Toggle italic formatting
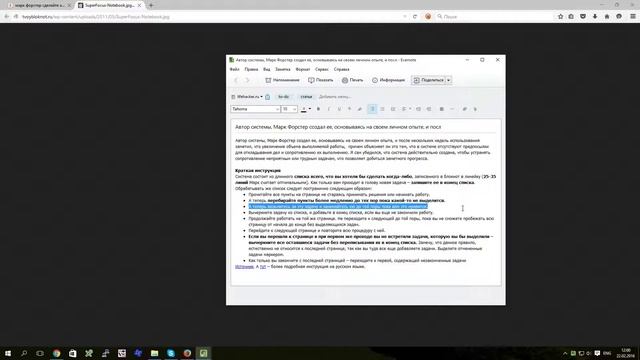 coord(329,109)
